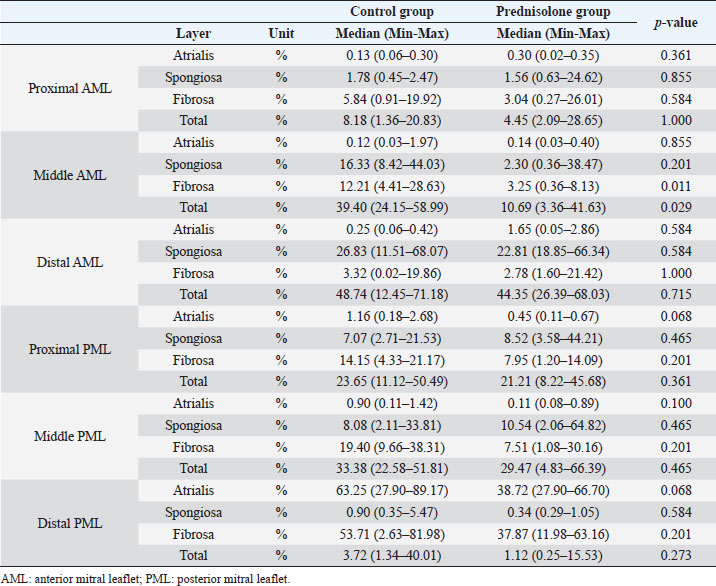Select the Middle PML row label
The width and height of the screenshot is (716, 586).
pyautogui.click(x=70, y=436)
